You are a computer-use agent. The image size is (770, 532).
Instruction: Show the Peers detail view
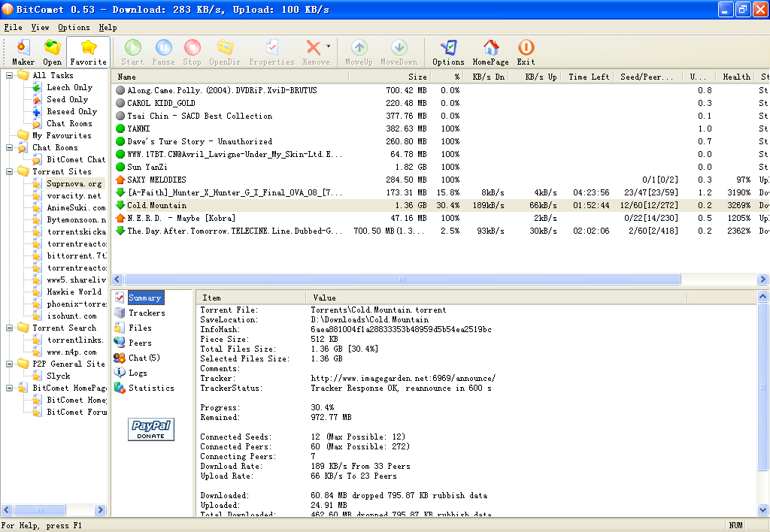coord(140,343)
